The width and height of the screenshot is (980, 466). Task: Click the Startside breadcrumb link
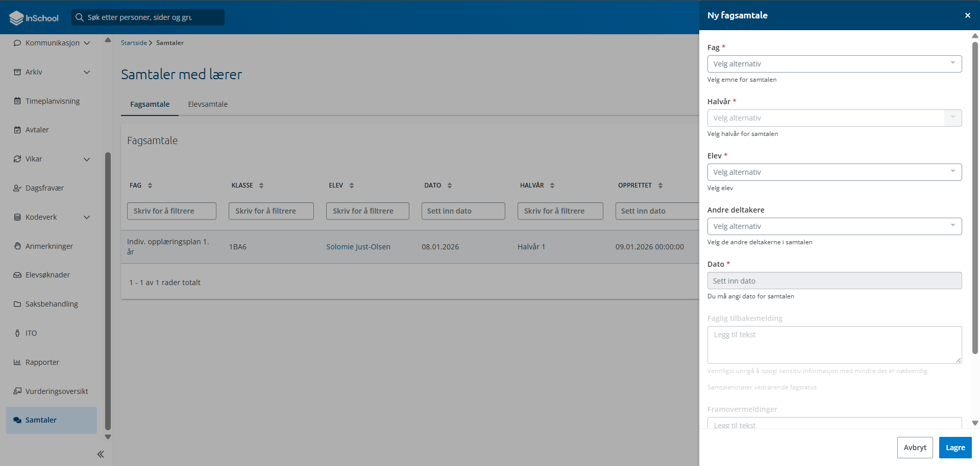click(x=134, y=43)
